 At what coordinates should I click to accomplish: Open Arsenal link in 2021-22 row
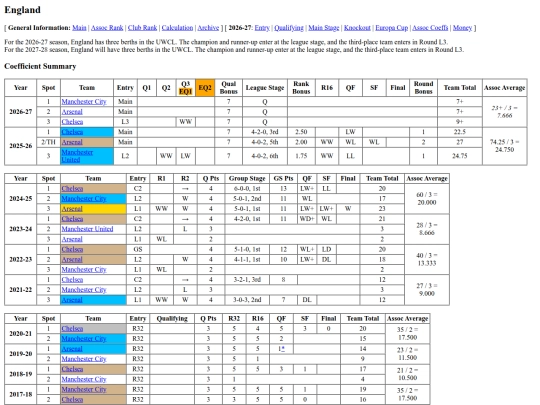coord(72,300)
